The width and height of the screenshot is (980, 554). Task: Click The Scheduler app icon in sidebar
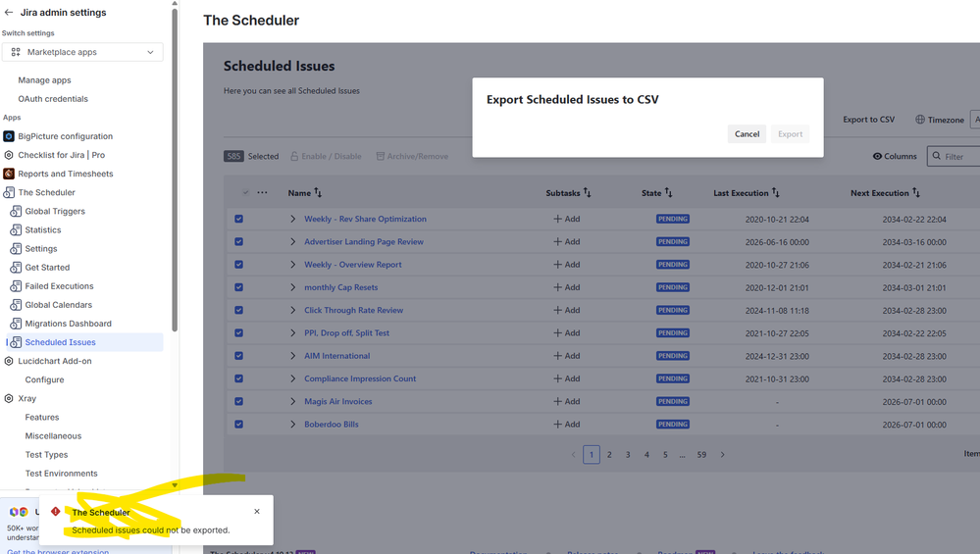coord(9,192)
